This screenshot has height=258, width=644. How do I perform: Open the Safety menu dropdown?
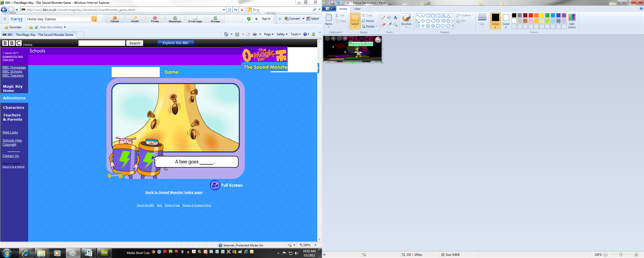pos(282,34)
